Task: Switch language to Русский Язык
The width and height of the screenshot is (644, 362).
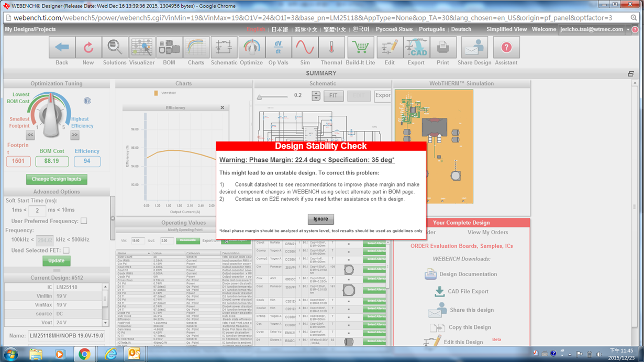Action: (395, 29)
